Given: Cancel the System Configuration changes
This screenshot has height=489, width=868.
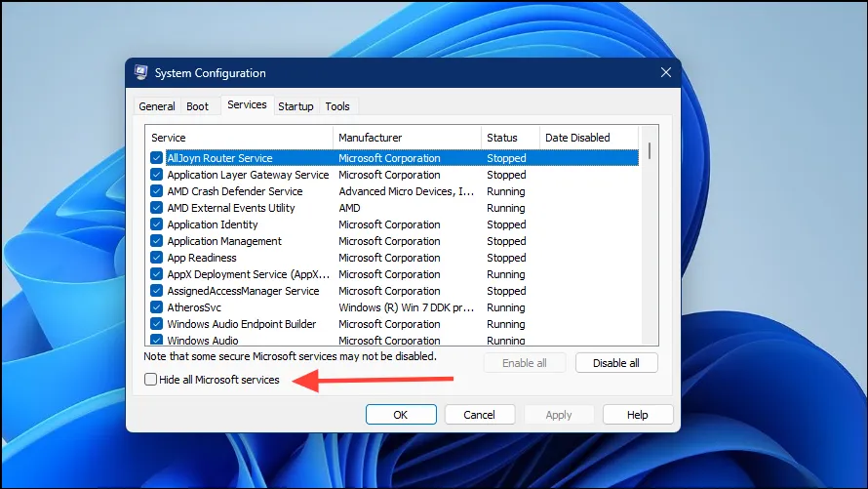Looking at the screenshot, I should [x=479, y=415].
